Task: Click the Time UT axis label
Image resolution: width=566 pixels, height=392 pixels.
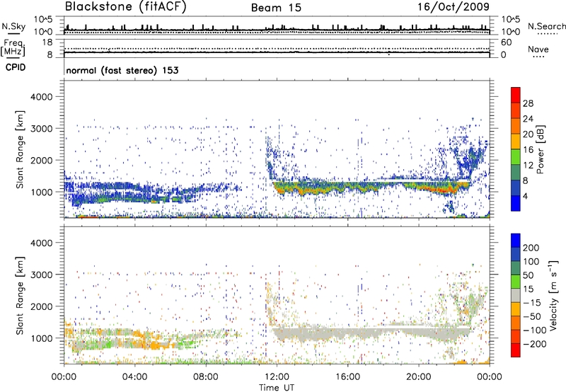Action: point(277,387)
